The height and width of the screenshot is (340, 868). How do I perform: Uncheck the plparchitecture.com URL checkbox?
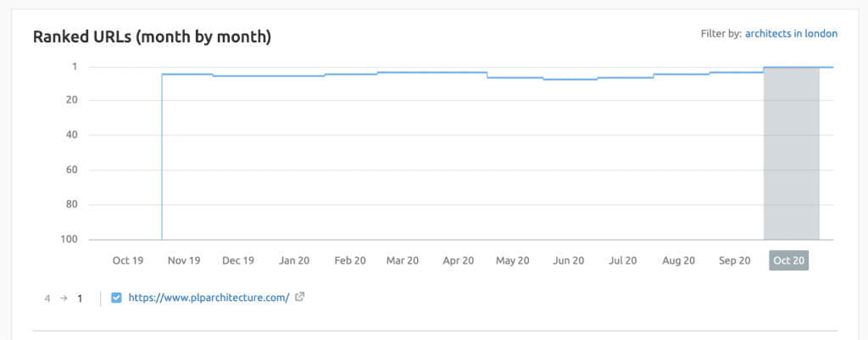point(116,298)
